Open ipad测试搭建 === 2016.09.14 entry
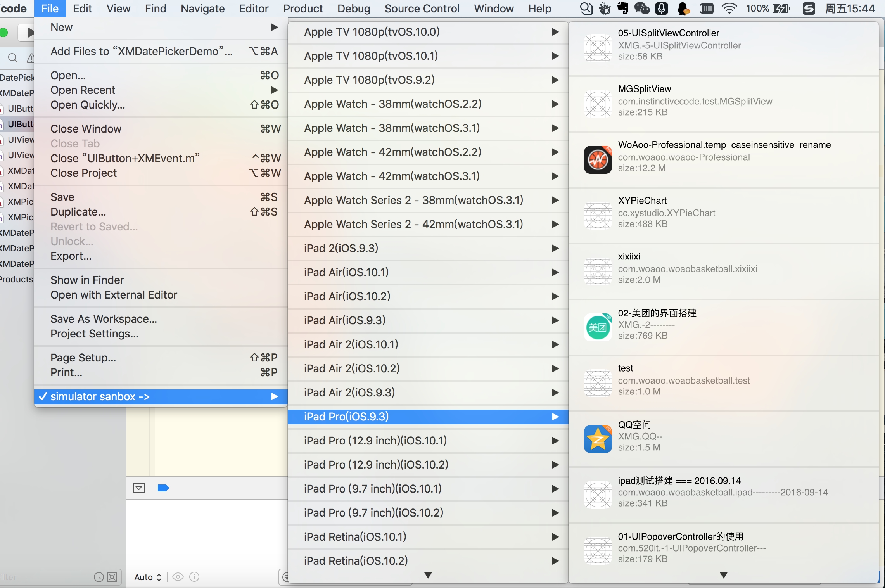This screenshot has height=588, width=885. click(723, 495)
